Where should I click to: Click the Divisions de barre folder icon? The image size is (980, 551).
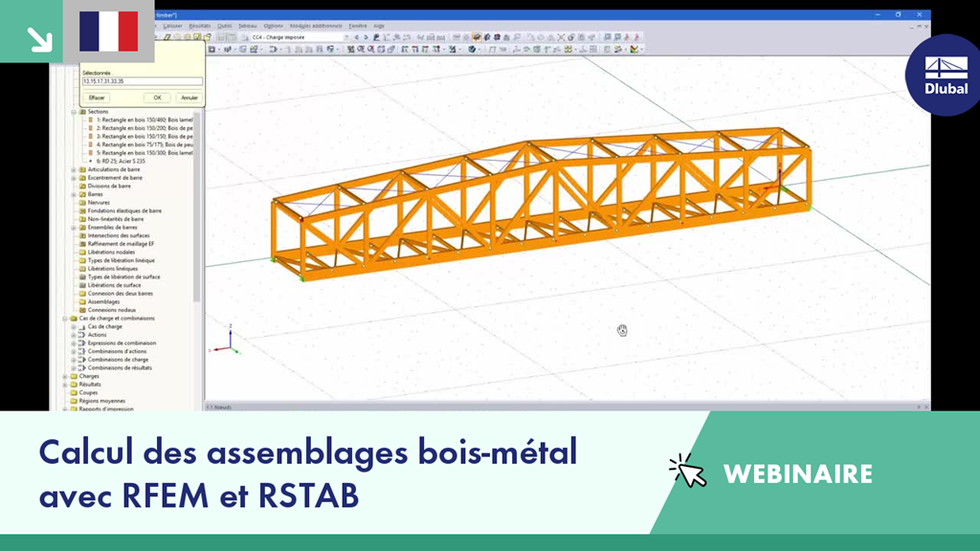pyautogui.click(x=82, y=187)
